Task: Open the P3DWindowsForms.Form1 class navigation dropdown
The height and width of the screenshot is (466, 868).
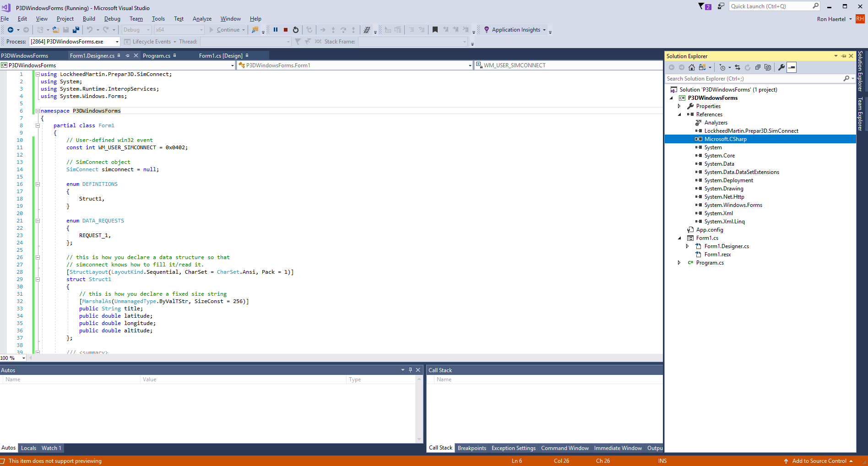Action: pyautogui.click(x=470, y=65)
